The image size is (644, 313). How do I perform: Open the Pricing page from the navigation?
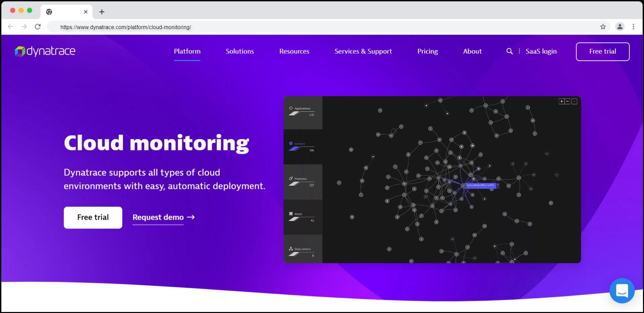click(427, 51)
